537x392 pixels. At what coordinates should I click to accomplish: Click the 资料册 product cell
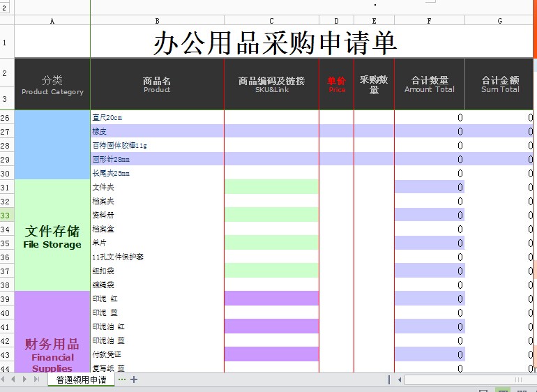click(157, 216)
